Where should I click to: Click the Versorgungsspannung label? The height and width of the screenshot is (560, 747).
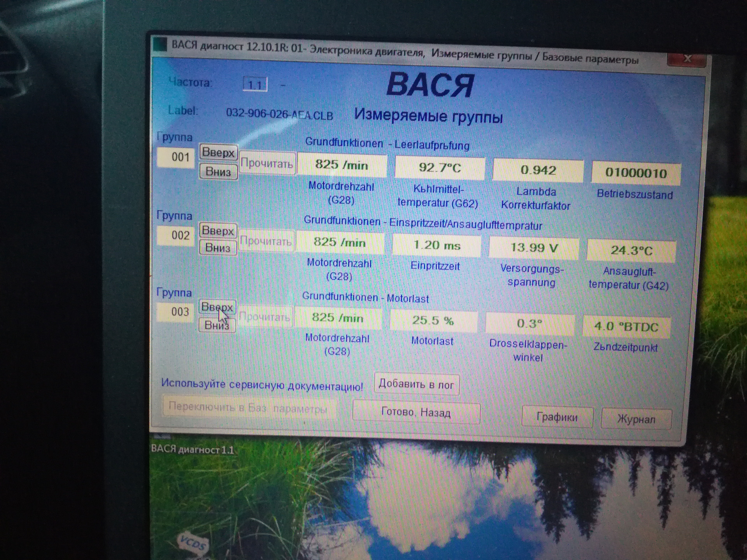pos(531,275)
